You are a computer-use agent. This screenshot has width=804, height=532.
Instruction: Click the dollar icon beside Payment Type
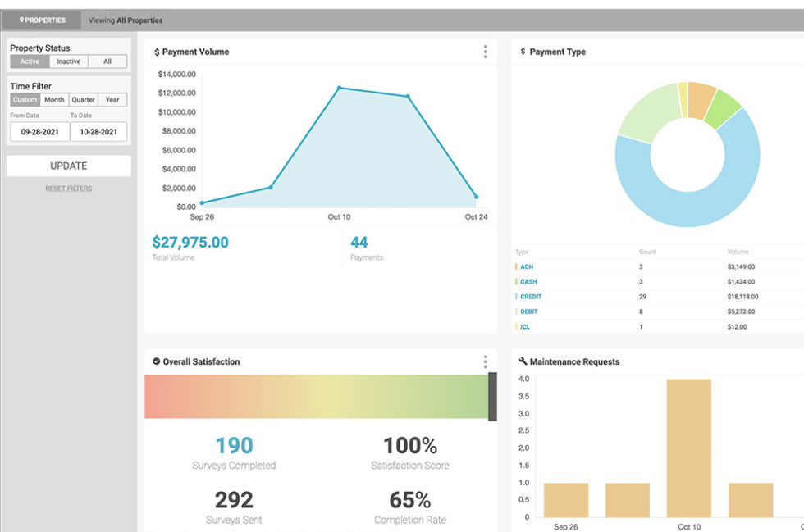click(523, 52)
